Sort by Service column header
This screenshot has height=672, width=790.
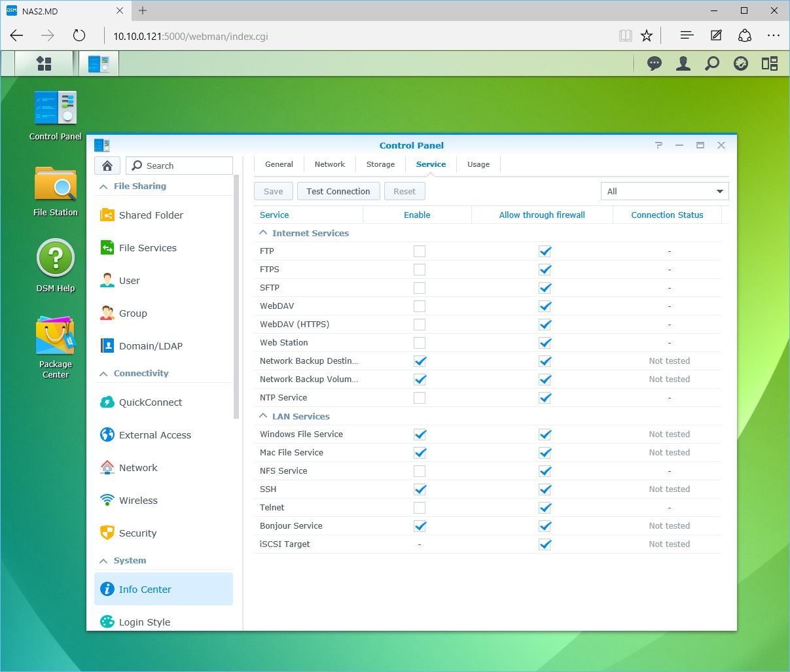(x=308, y=215)
